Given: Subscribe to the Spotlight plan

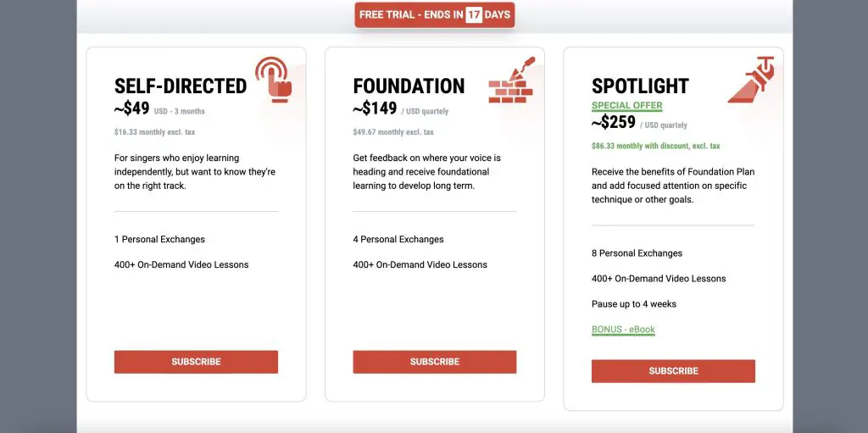Looking at the screenshot, I should pos(673,371).
